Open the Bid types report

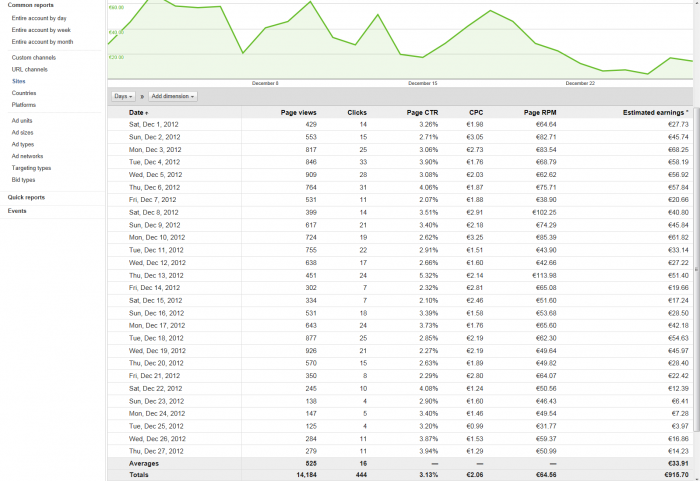[x=23, y=180]
